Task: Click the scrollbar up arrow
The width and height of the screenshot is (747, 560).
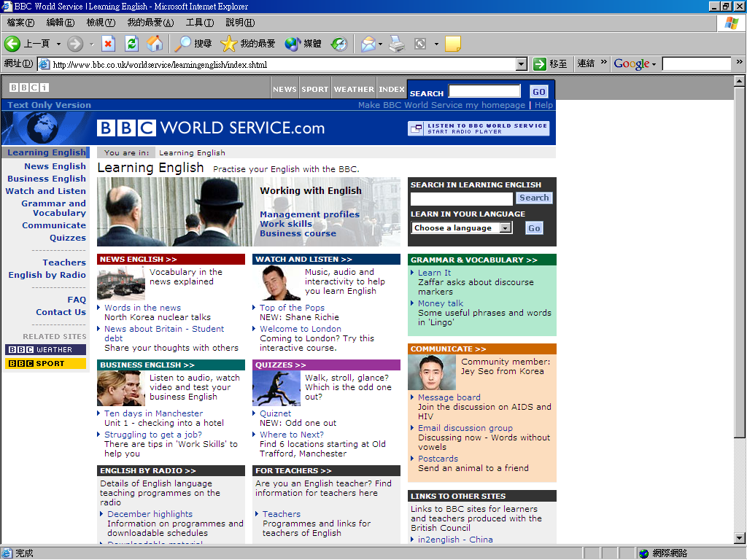Action: pyautogui.click(x=739, y=82)
